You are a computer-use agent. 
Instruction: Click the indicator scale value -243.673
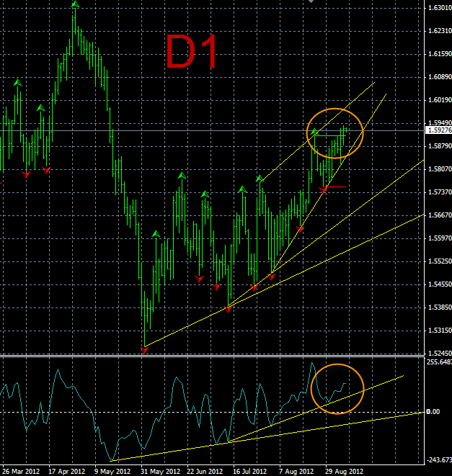click(439, 460)
